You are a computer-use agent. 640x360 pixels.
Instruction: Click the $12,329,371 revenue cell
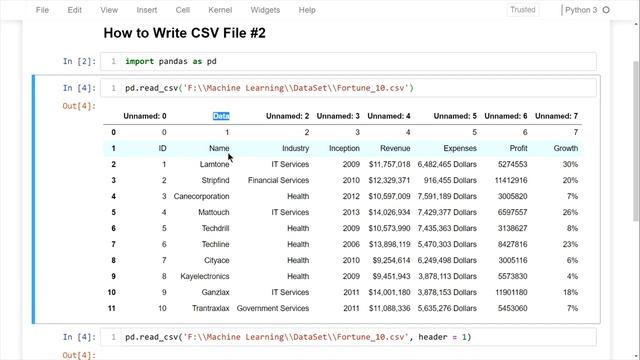389,180
